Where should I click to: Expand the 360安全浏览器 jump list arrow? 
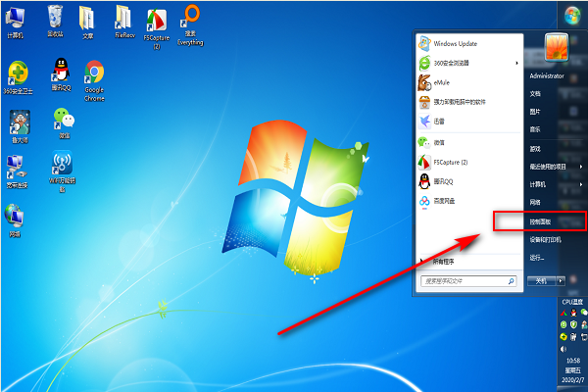[x=516, y=63]
